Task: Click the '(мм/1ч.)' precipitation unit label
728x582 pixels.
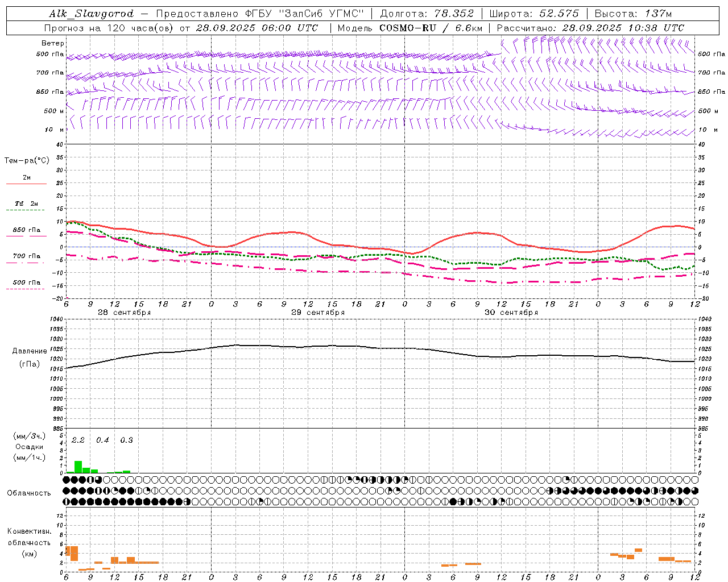Action: point(29,458)
